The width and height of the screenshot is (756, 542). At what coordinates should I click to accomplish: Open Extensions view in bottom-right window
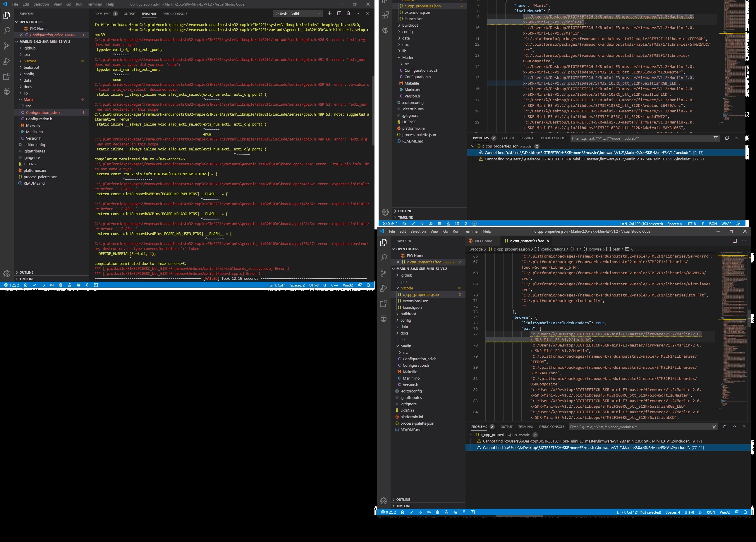[384, 304]
